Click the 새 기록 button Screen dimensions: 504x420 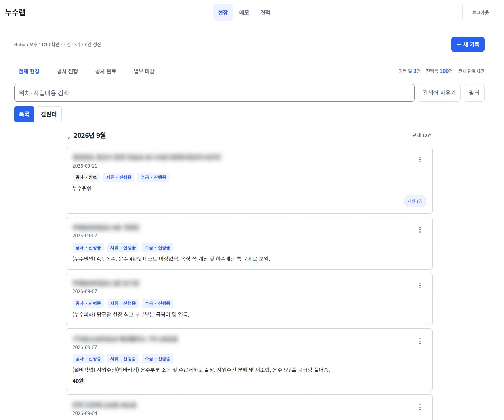[x=468, y=44]
